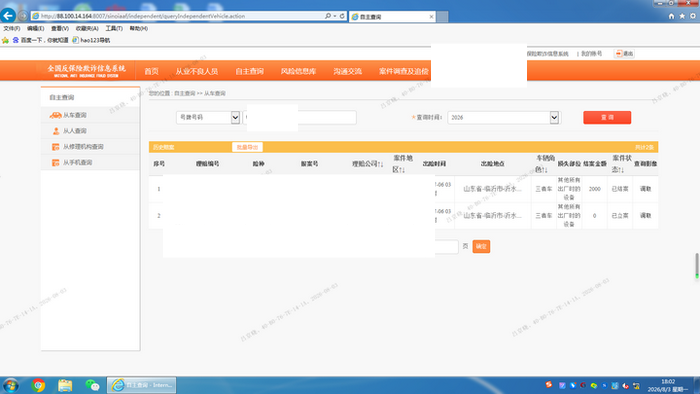Click the browser URL address field

(179, 16)
